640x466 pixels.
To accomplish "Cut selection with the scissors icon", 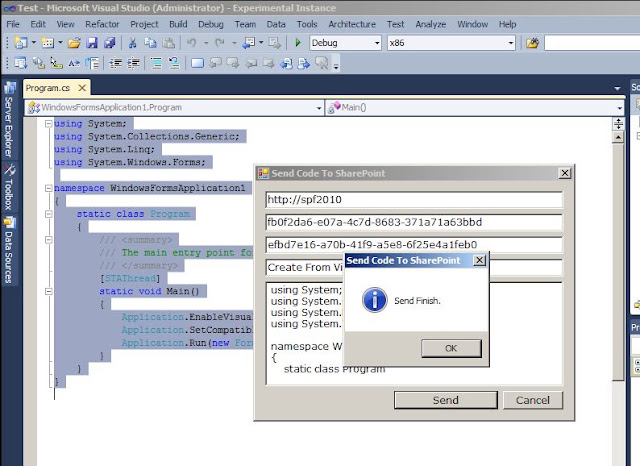I will point(132,42).
